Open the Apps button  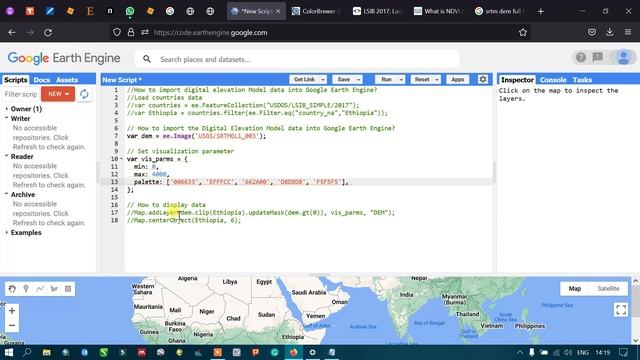tap(458, 80)
